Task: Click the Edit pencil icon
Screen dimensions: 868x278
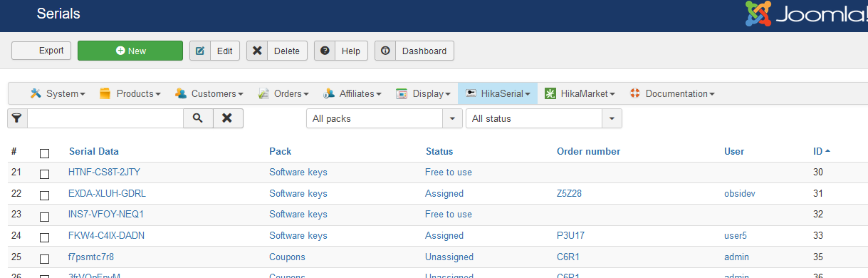Action: click(200, 51)
